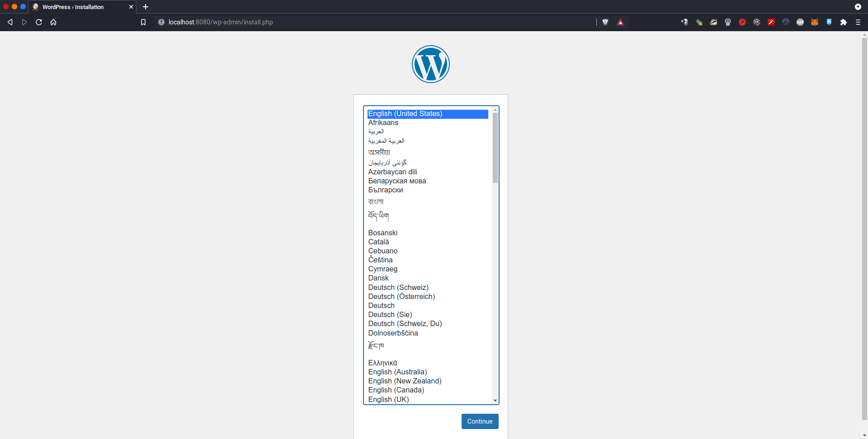Select Bosanski language option
Image resolution: width=868 pixels, height=439 pixels.
pyautogui.click(x=428, y=233)
